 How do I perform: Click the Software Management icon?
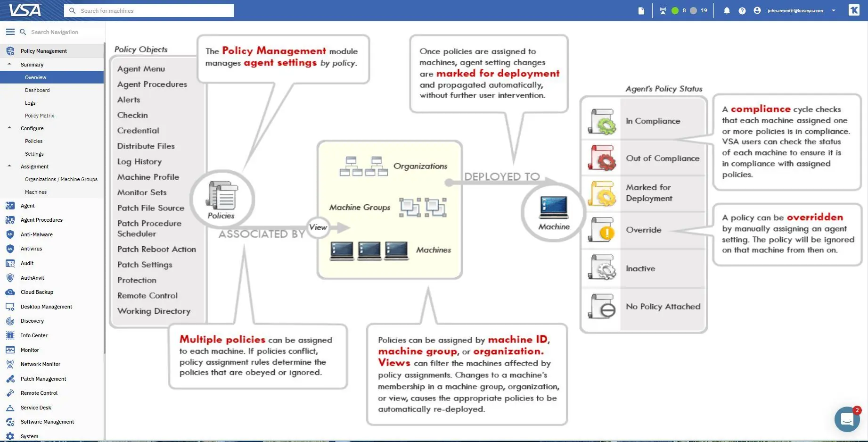[x=10, y=422]
